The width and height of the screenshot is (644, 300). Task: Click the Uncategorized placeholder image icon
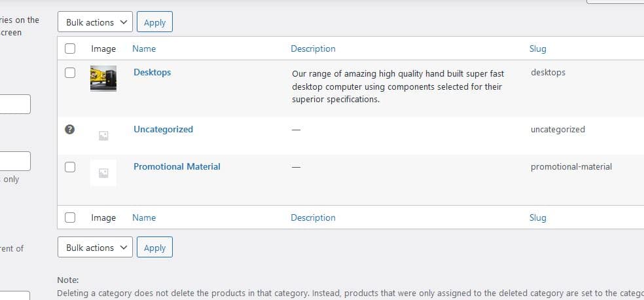[103, 136]
